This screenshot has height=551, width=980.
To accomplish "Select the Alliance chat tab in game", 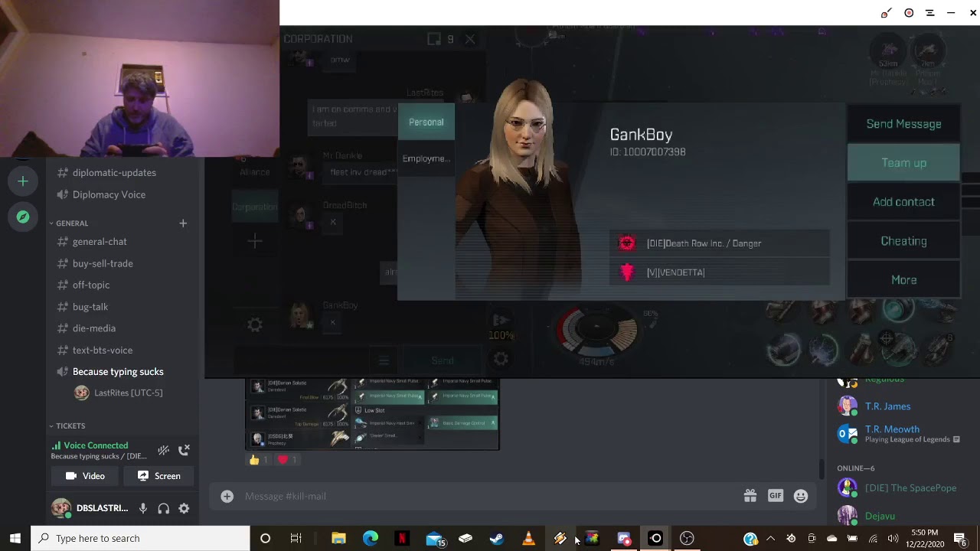I will click(255, 172).
